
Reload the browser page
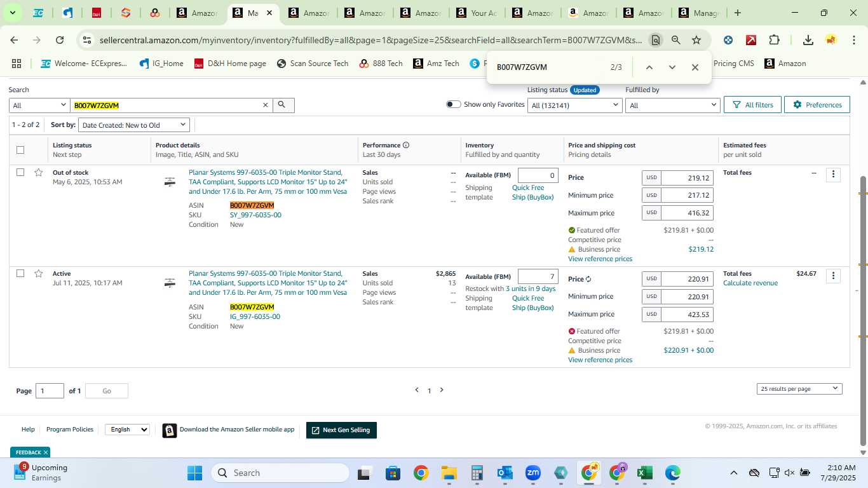coord(60,40)
